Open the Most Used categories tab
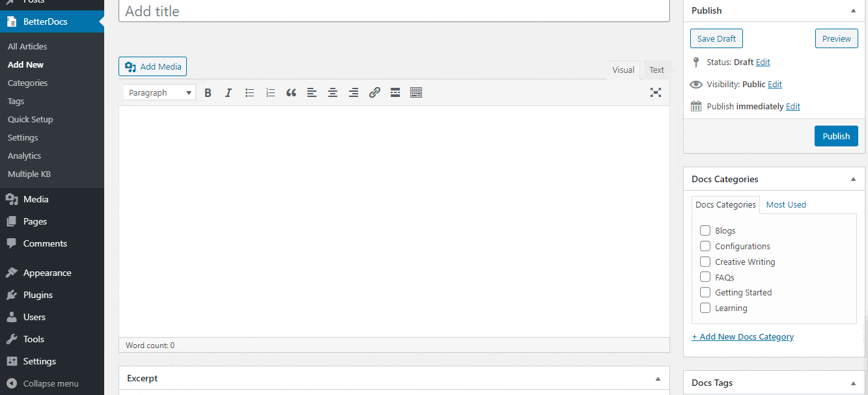The image size is (868, 395). 786,204
